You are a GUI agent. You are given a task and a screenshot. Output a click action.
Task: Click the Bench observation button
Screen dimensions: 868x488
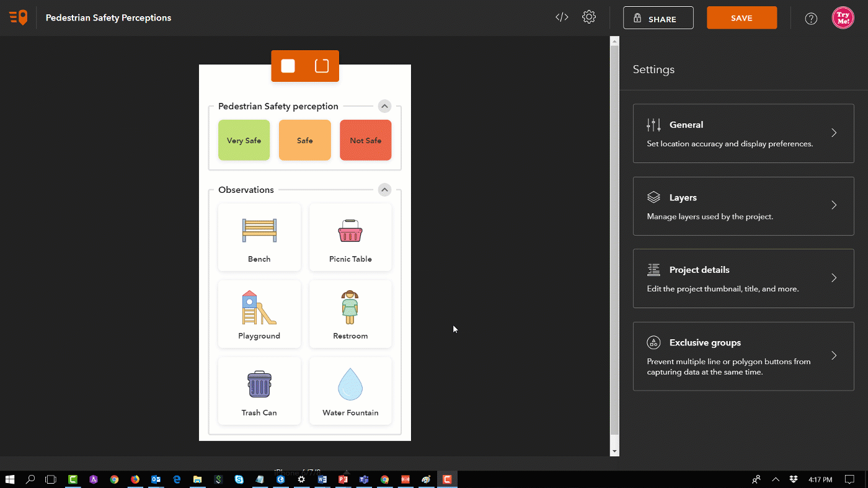(259, 237)
